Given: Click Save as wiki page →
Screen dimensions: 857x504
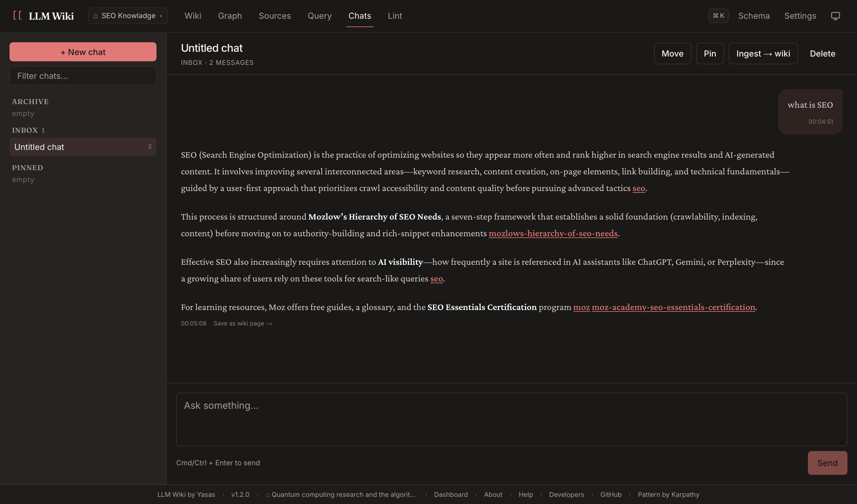Looking at the screenshot, I should click(243, 323).
